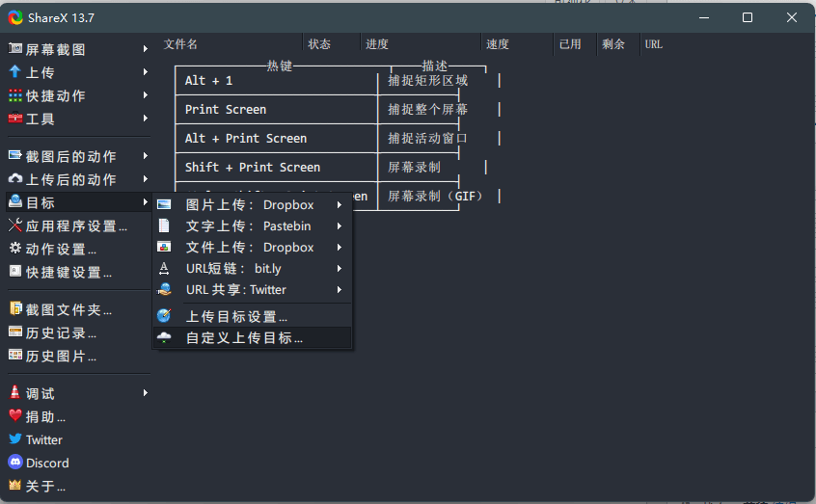Click the task settings gear icon
Screen dimensions: 816x504
tap(15, 248)
